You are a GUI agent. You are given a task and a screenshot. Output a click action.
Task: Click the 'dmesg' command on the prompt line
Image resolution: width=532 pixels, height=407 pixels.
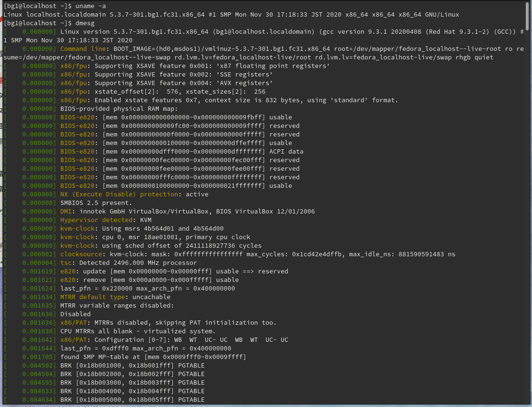coord(85,23)
